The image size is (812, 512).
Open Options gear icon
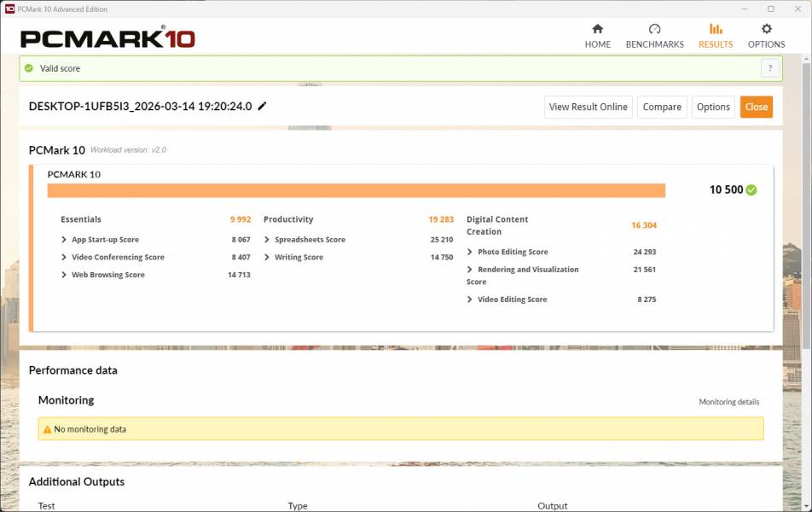tap(766, 29)
